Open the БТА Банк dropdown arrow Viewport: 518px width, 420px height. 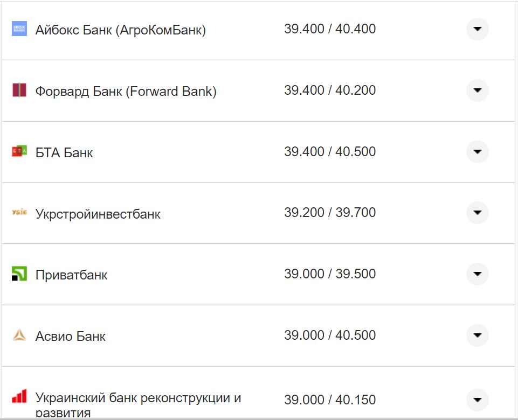tap(477, 151)
